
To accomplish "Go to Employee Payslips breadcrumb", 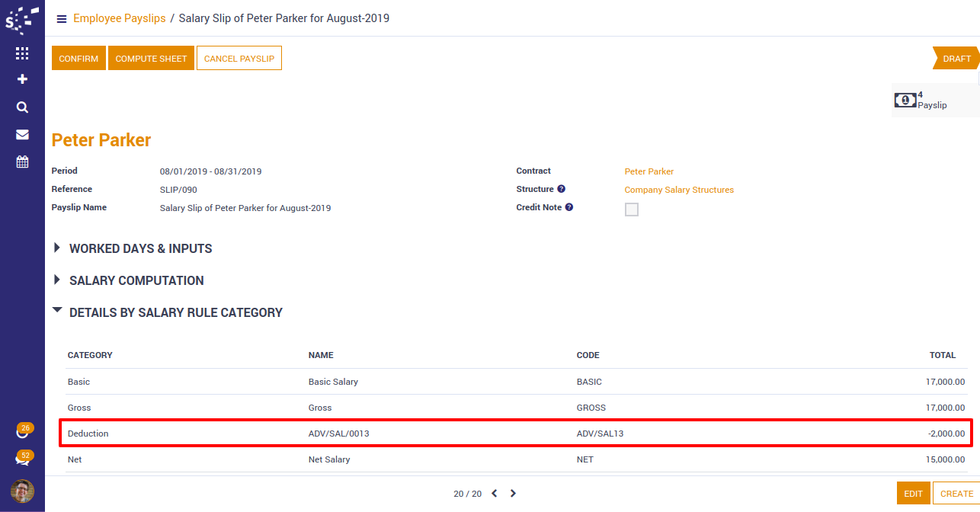I will click(119, 18).
